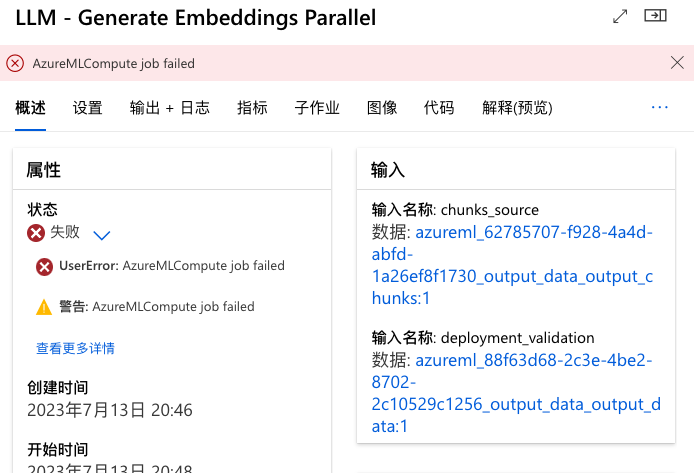This screenshot has width=694, height=473.
Task: Switch to the 指标 tab
Action: (x=252, y=108)
